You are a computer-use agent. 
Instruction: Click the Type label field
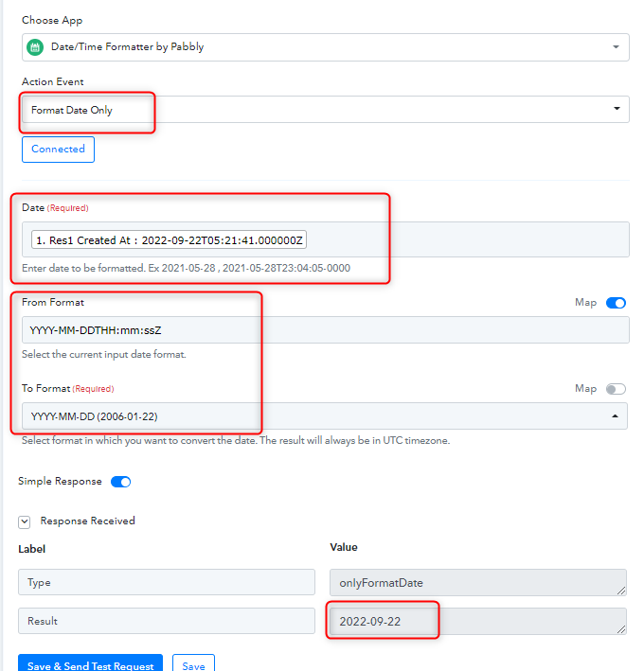tap(167, 582)
